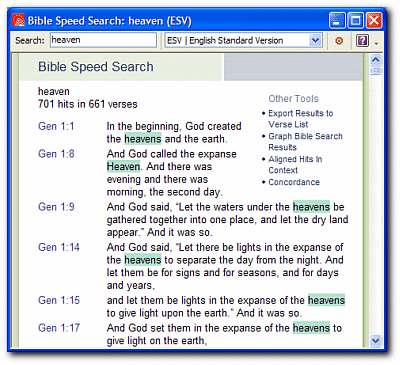Click Graph Bible Search Results link
Image resolution: width=400 pixels, height=365 pixels.
coord(305,142)
